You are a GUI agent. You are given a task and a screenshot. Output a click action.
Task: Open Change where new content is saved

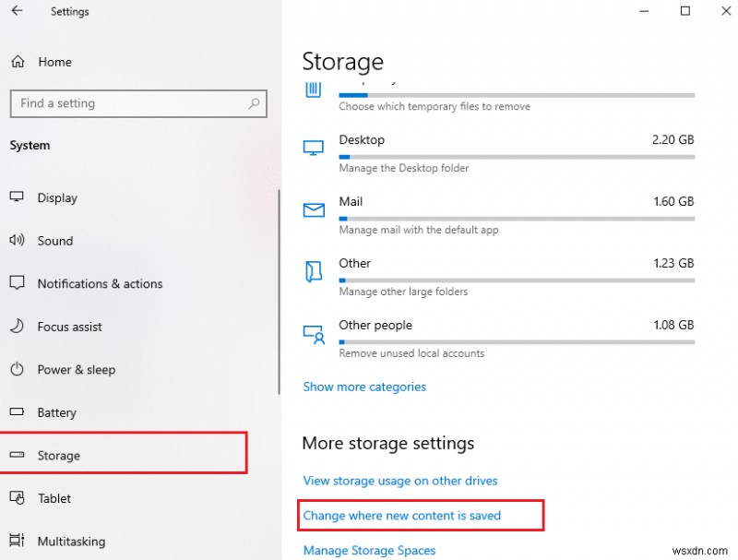click(x=402, y=515)
